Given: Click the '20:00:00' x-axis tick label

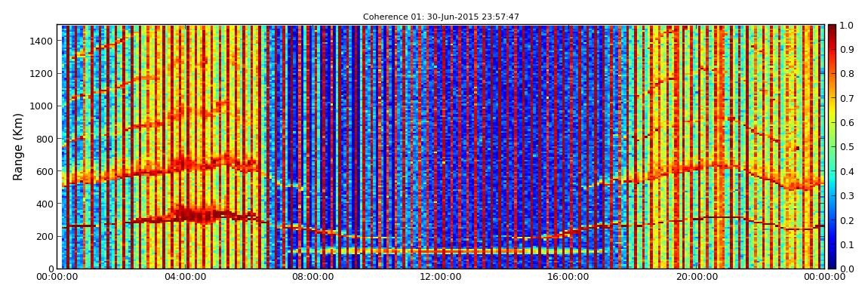Looking at the screenshot, I should click(698, 277).
